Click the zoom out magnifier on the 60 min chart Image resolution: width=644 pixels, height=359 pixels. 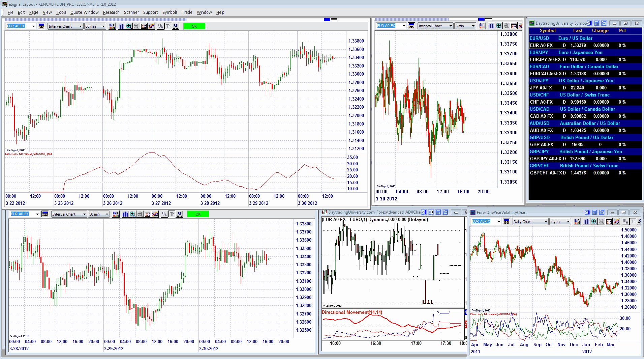coord(136,26)
